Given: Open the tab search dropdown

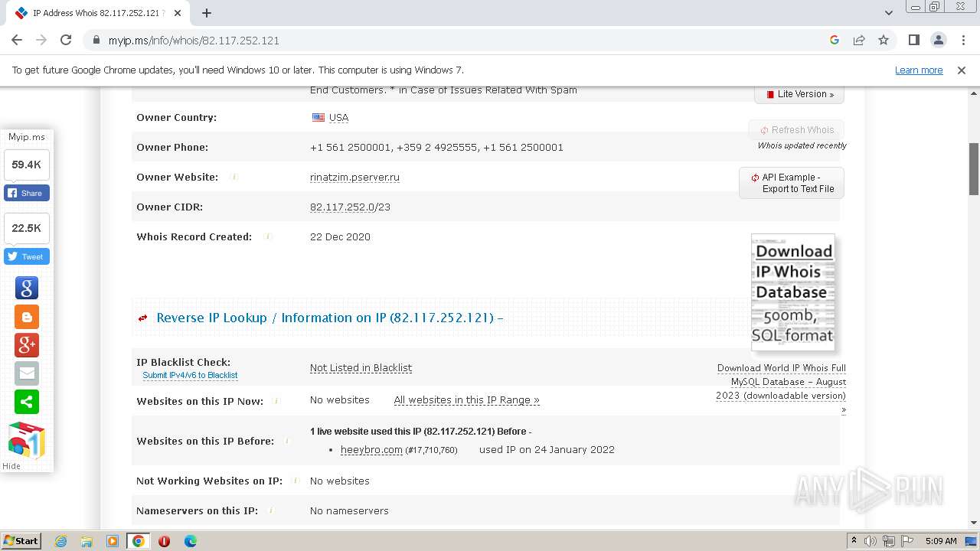Looking at the screenshot, I should [x=889, y=13].
